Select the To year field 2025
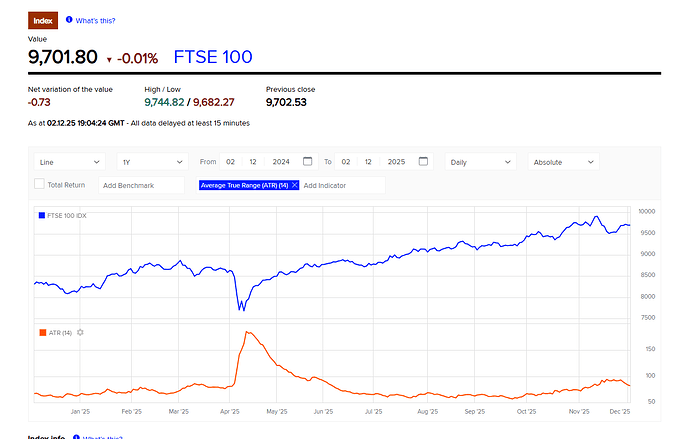The height and width of the screenshot is (439, 690). click(x=396, y=162)
